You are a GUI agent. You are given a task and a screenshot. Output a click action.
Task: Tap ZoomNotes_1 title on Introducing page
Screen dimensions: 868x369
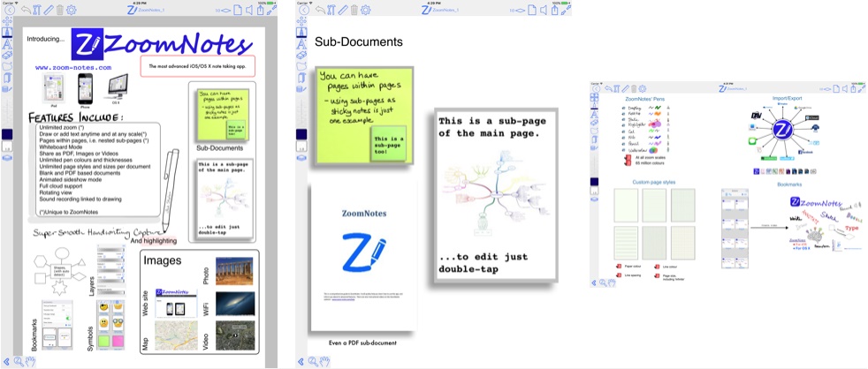coord(151,10)
